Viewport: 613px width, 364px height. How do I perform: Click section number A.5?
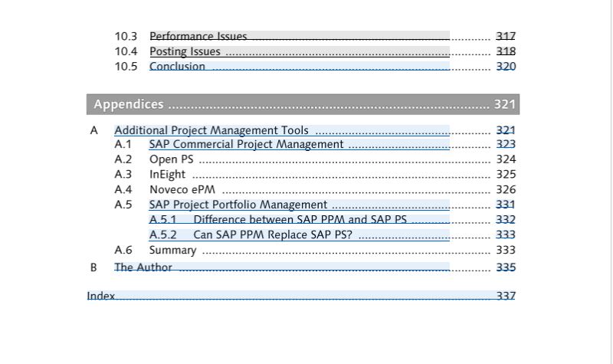pos(123,205)
